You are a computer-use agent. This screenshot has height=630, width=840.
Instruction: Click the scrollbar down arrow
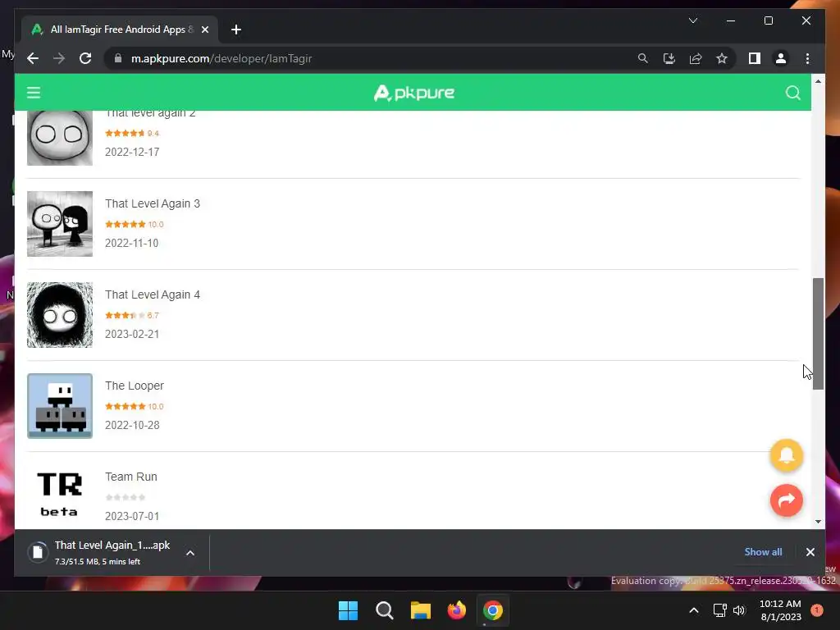tap(818, 521)
